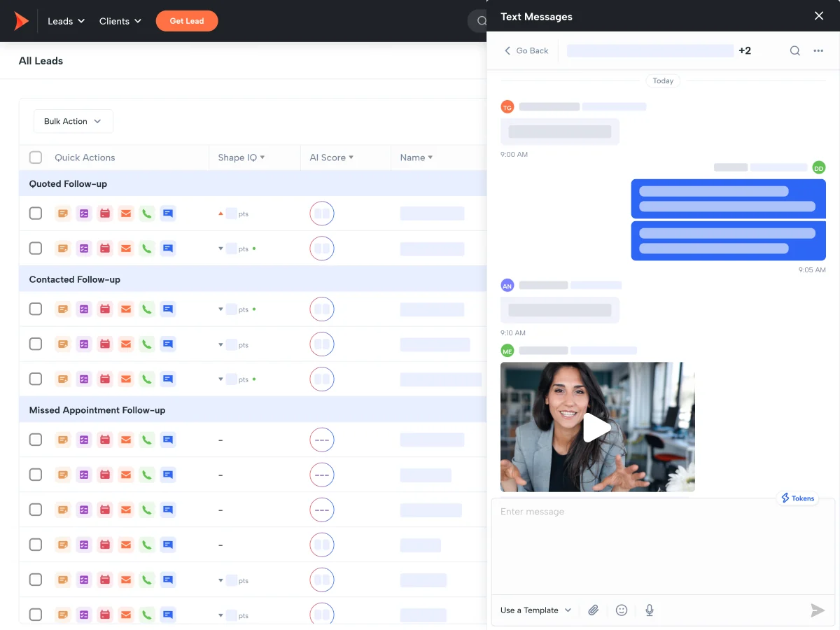This screenshot has height=630, width=840.
Task: Sort by Shape IQ column
Action: (x=241, y=157)
